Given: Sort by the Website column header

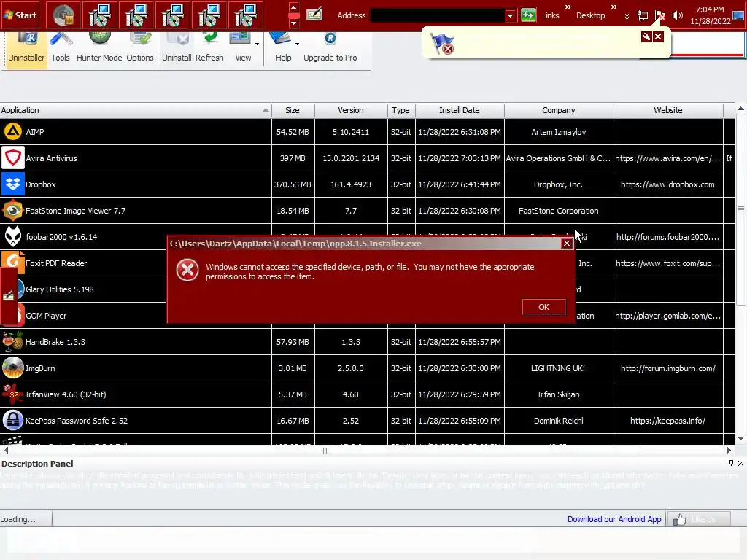Looking at the screenshot, I should (668, 110).
